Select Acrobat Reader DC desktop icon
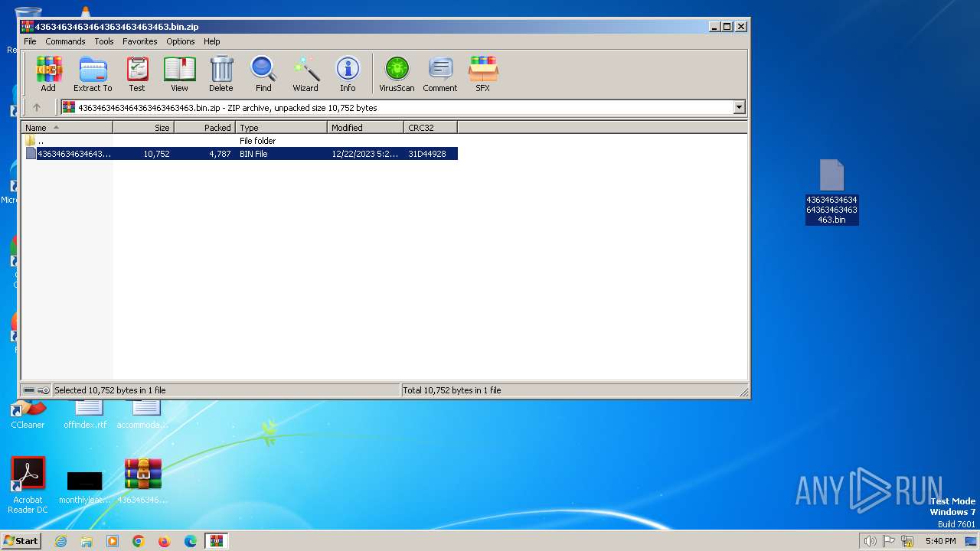This screenshot has width=980, height=551. point(28,485)
